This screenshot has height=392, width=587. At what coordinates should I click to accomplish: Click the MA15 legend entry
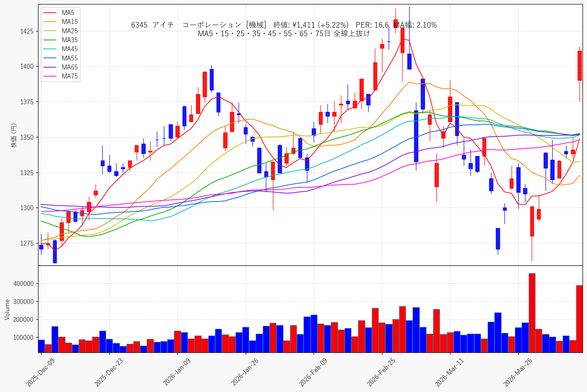click(x=60, y=22)
